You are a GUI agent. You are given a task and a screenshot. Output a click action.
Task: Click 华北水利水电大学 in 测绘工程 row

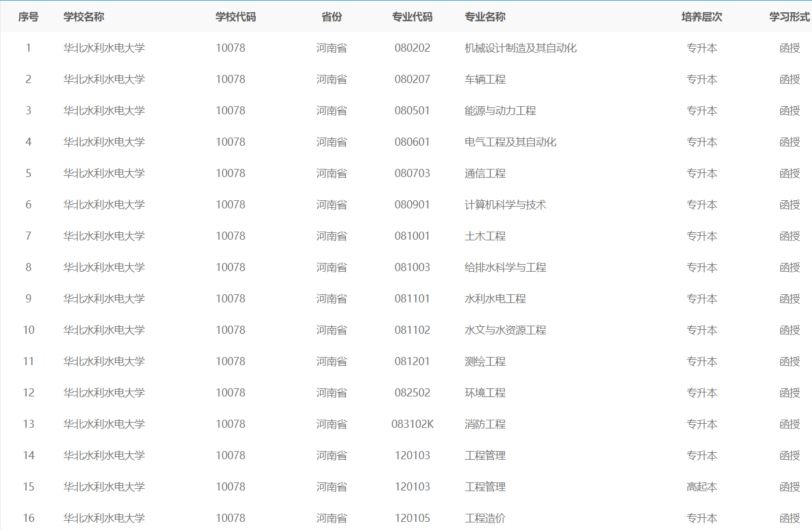[x=104, y=362]
